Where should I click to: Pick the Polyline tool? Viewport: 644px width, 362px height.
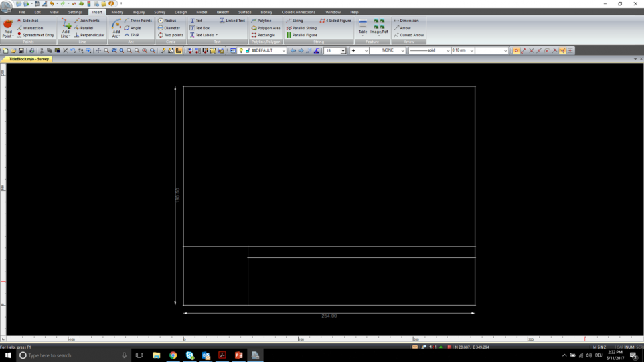tap(264, 21)
